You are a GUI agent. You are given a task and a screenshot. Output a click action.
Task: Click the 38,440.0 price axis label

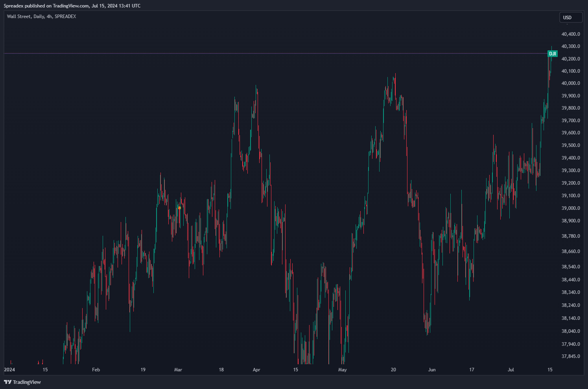[x=571, y=280]
